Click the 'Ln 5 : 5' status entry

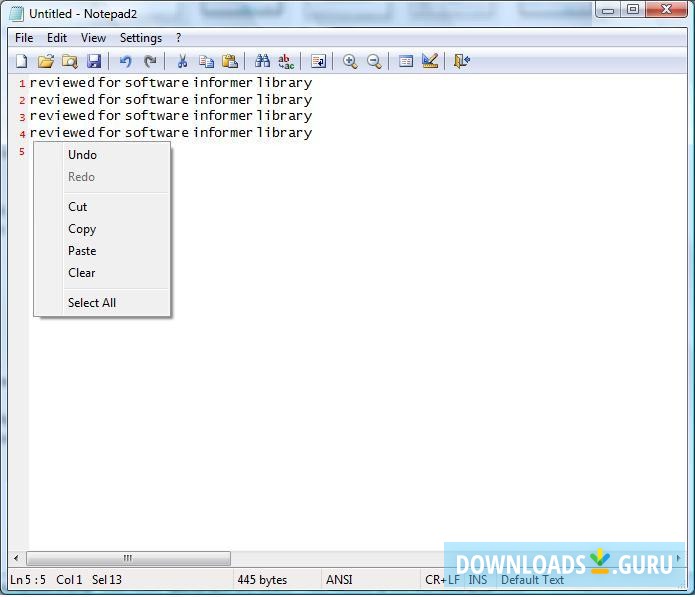[28, 580]
